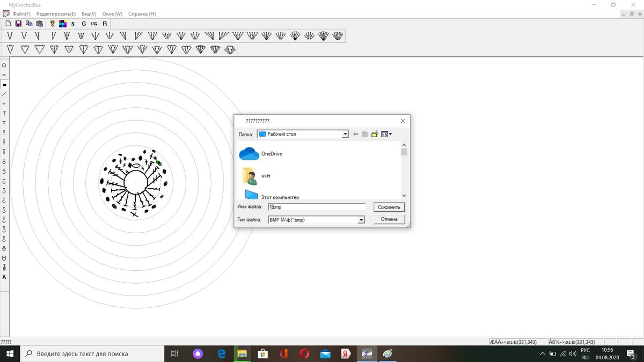
Task: Click the volume icon in the system tray
Action: 572,353
